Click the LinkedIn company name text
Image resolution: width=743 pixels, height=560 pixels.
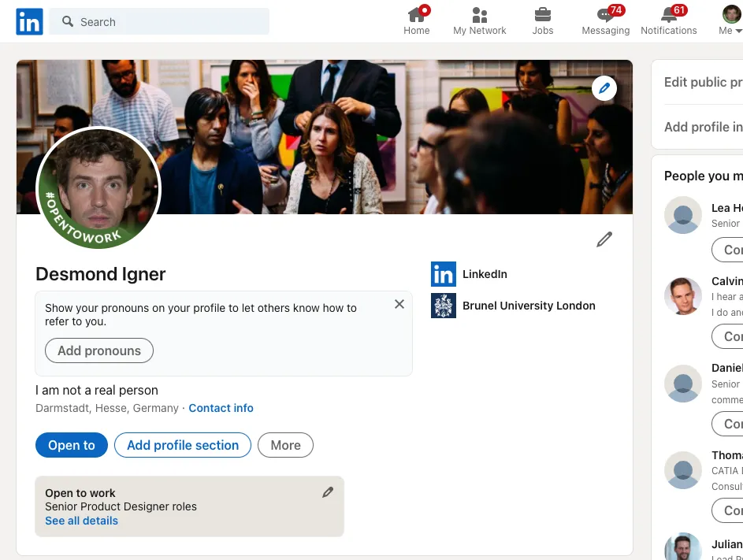coord(485,274)
